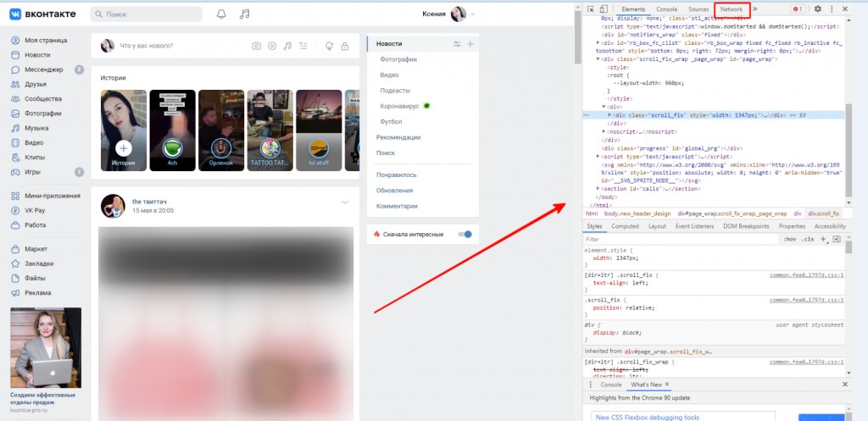This screenshot has width=868, height=421.
Task: Toggle :hov element state panel
Action: coord(789,240)
